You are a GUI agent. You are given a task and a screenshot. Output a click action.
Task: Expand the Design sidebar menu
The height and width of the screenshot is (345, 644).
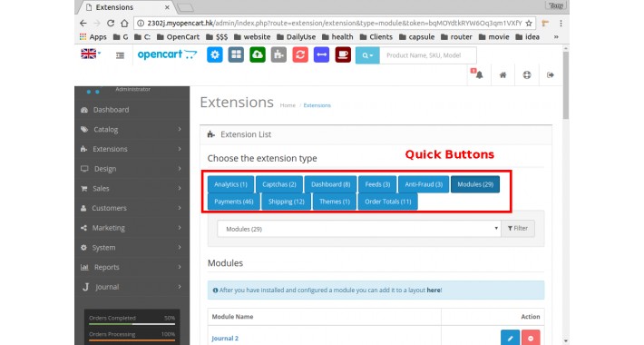pyautogui.click(x=132, y=169)
